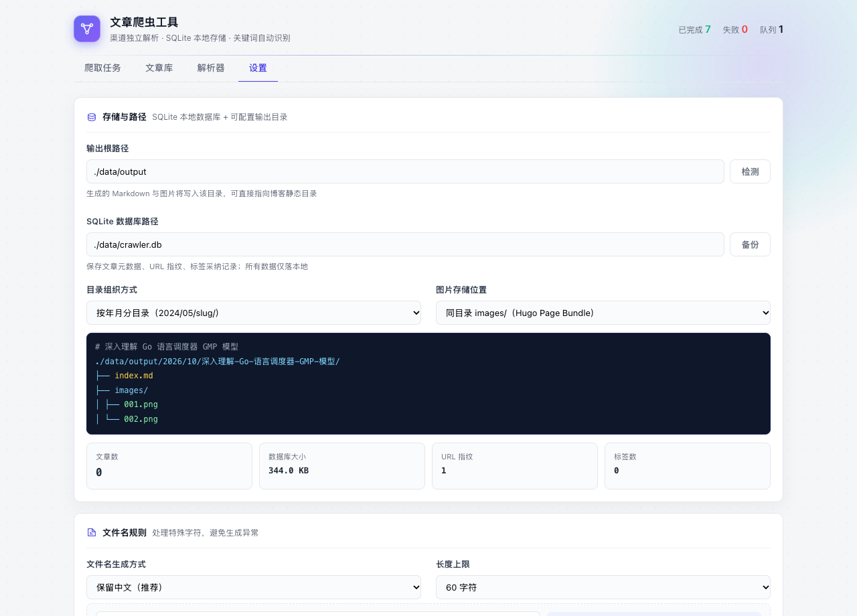Image resolution: width=857 pixels, height=616 pixels.
Task: Click the 数据库大小 344.0 KB card
Action: click(342, 466)
